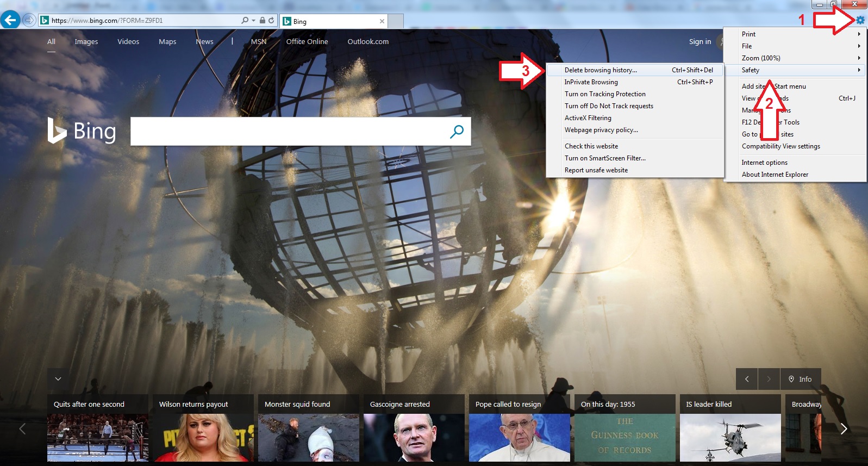Screen dimensions: 868x466
Task: Close the Bing tab with X
Action: click(x=382, y=21)
